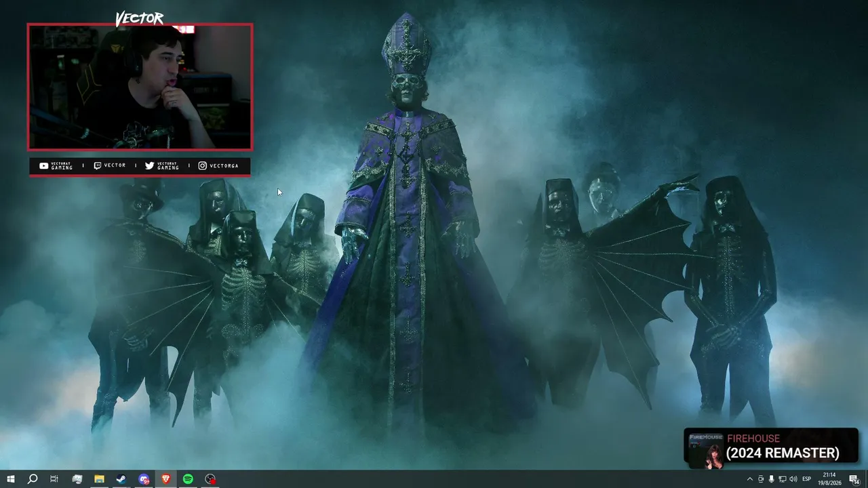Click the YouTube icon in the overlay bar
868x488 pixels.
(x=43, y=165)
